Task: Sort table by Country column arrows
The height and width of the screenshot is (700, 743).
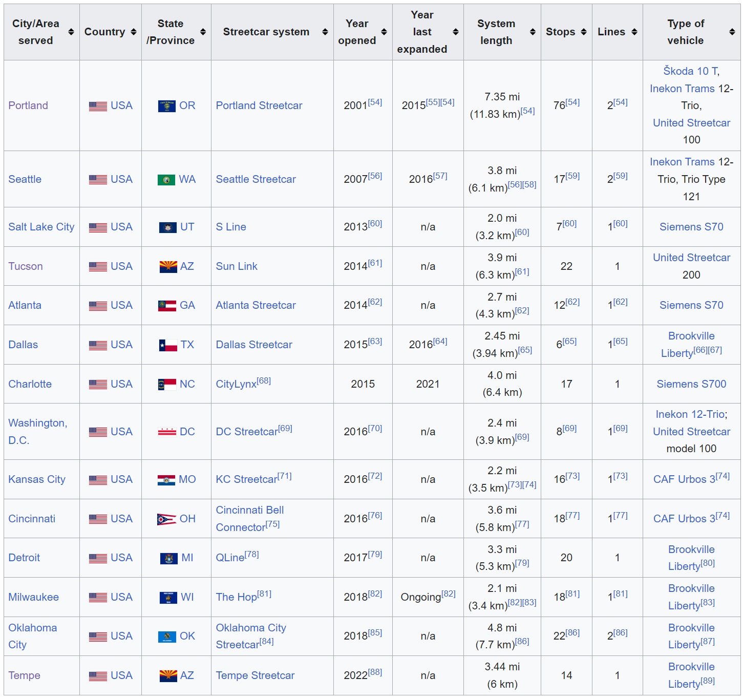Action: pos(134,32)
